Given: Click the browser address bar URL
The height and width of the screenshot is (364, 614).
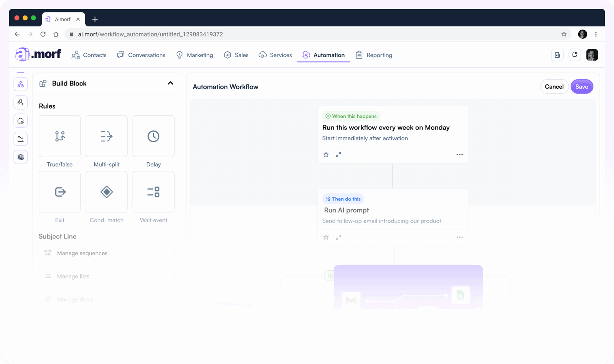Looking at the screenshot, I should (x=150, y=34).
